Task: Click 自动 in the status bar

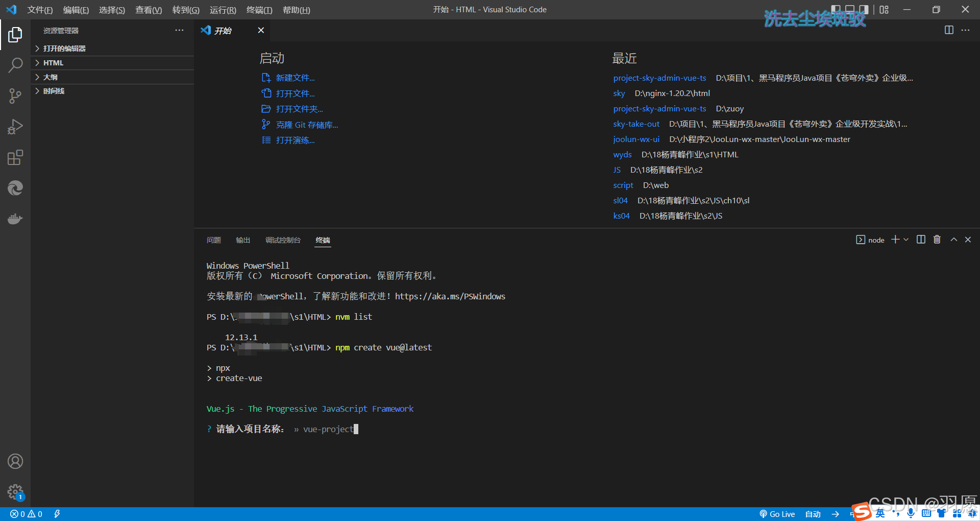Action: coord(813,514)
